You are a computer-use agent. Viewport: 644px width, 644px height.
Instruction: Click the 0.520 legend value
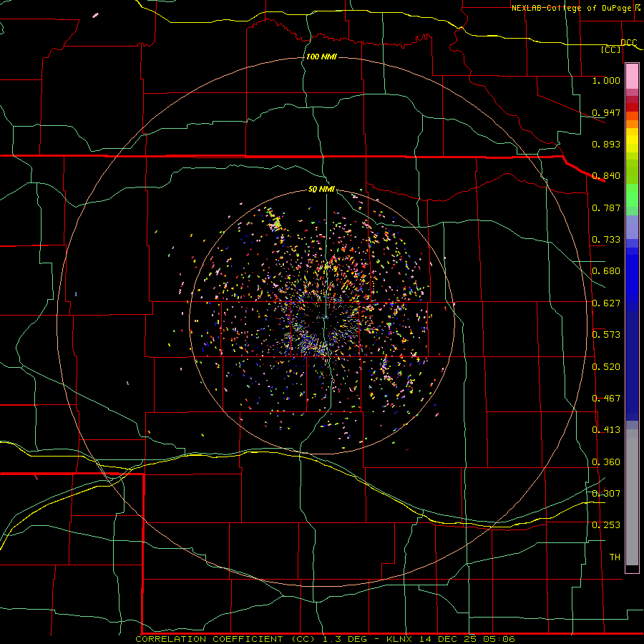(x=606, y=367)
